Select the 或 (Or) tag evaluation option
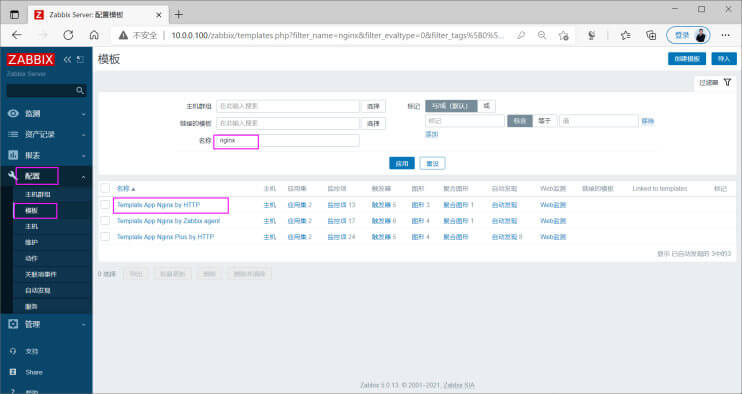The height and width of the screenshot is (394, 742). point(486,106)
